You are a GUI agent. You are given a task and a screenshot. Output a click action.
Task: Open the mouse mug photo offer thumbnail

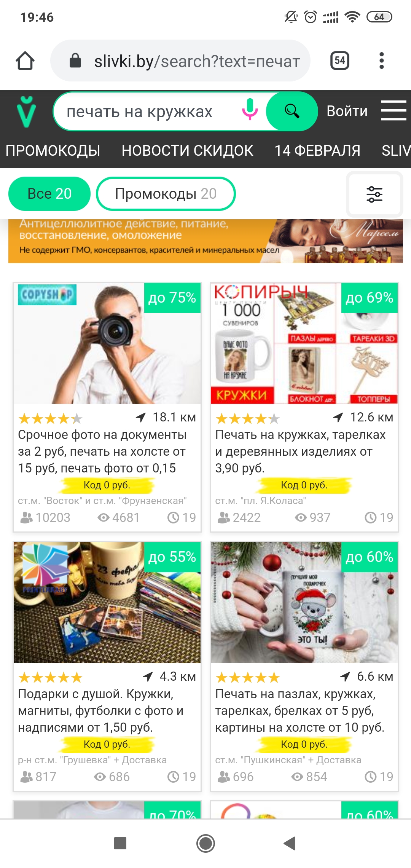pyautogui.click(x=304, y=603)
